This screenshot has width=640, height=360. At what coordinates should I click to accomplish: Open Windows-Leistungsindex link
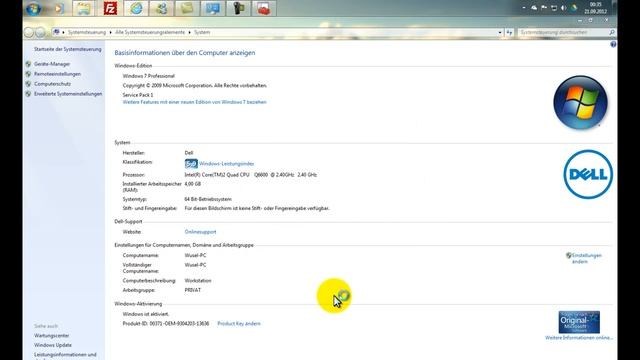(x=227, y=164)
